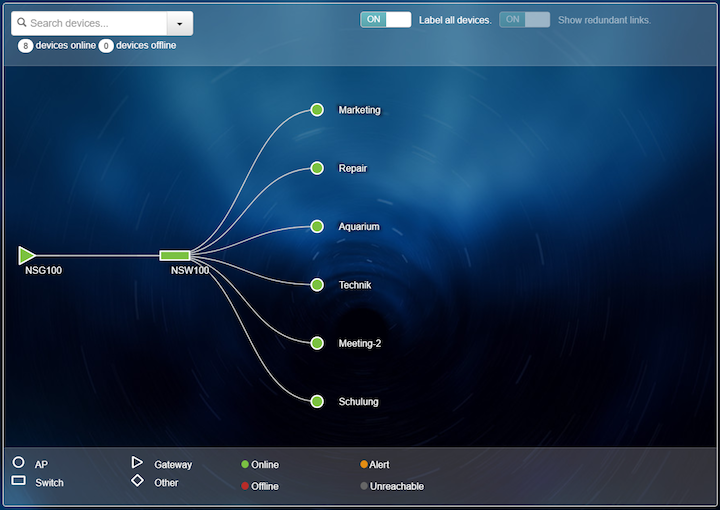Click the Switch legend rectangle icon
This screenshot has height=510, width=720.
[18, 481]
